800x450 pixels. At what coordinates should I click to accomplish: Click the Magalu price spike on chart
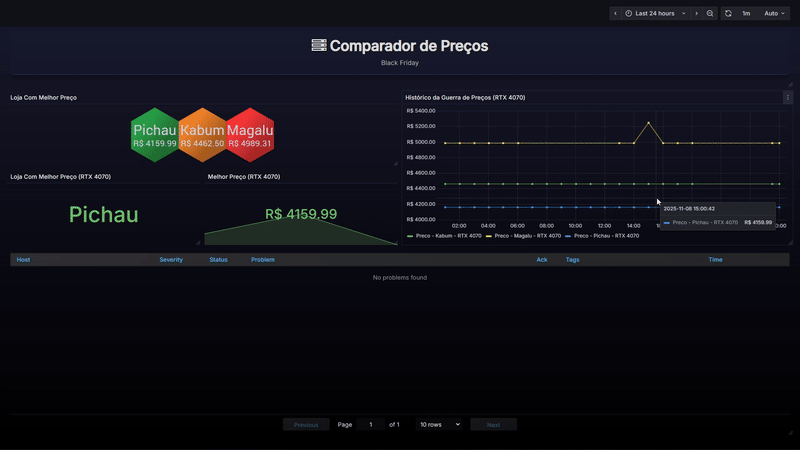pos(648,123)
